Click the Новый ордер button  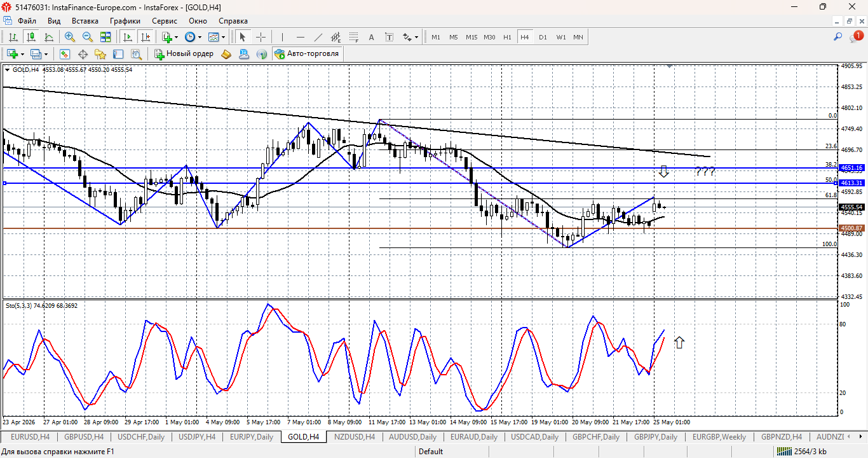pyautogui.click(x=184, y=54)
